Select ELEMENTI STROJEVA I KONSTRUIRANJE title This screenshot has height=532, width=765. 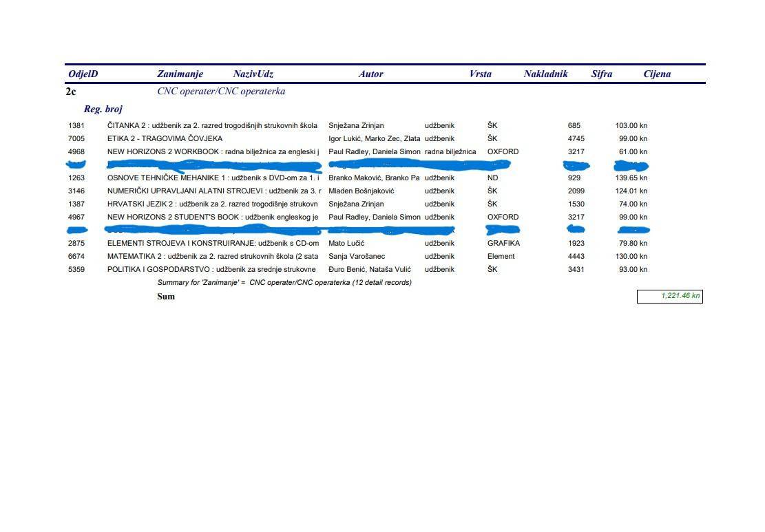213,244
